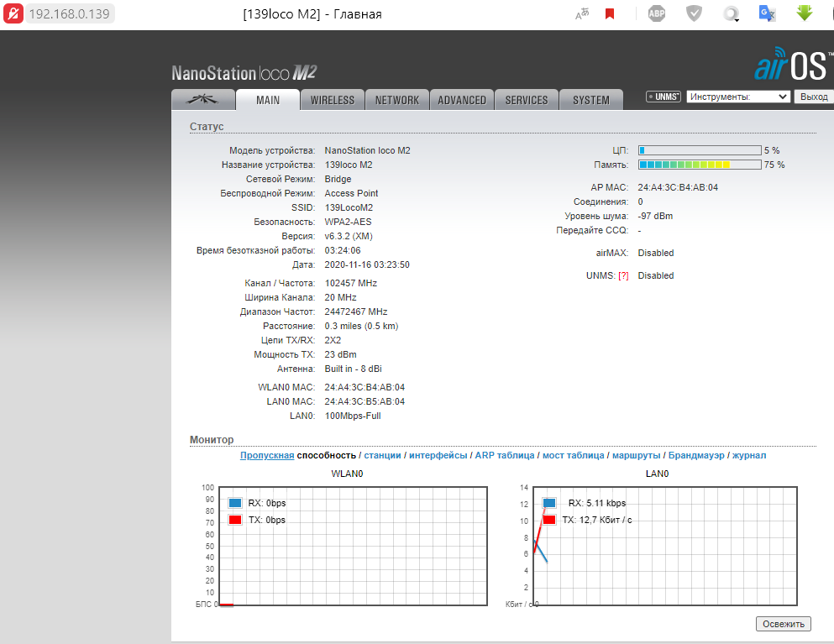Open the ADVANCED tab
The width and height of the screenshot is (834, 644).
click(462, 100)
